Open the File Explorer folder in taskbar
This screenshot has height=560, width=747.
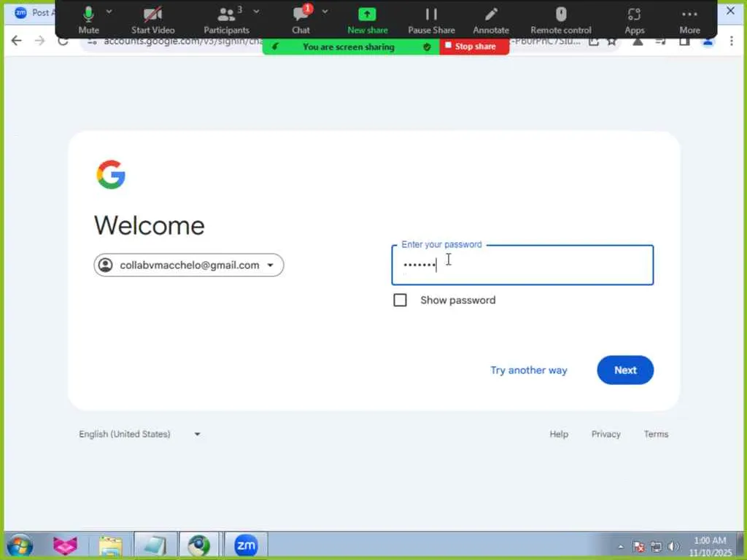[x=111, y=545]
